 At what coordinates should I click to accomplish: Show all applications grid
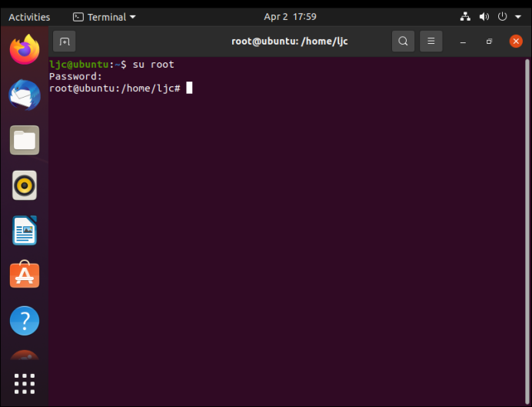coord(25,384)
